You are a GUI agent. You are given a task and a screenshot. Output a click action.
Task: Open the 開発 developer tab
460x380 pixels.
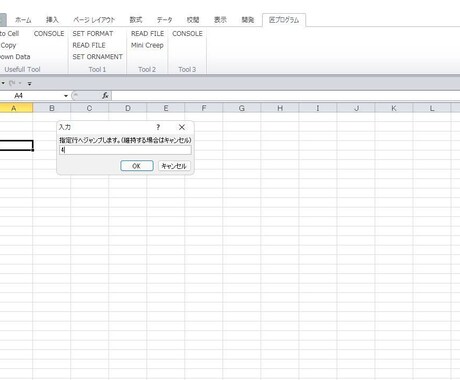248,20
